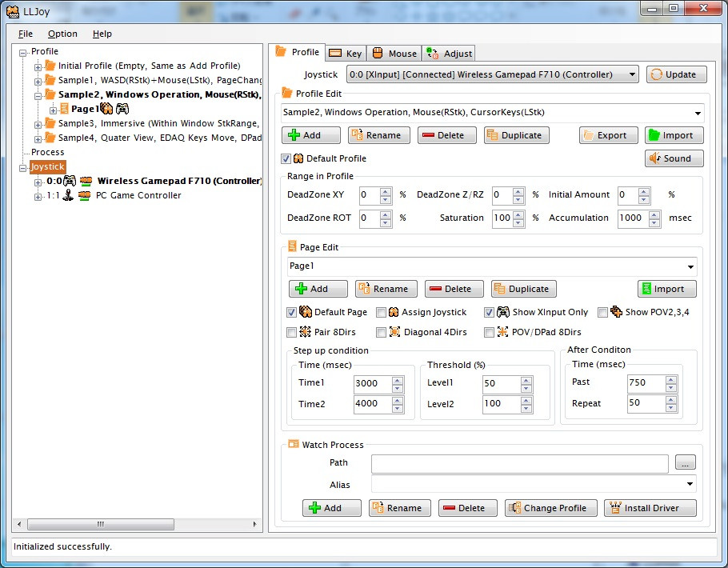Delete the selected page in Page Edit
Screen dimensions: 728x568
pos(454,289)
